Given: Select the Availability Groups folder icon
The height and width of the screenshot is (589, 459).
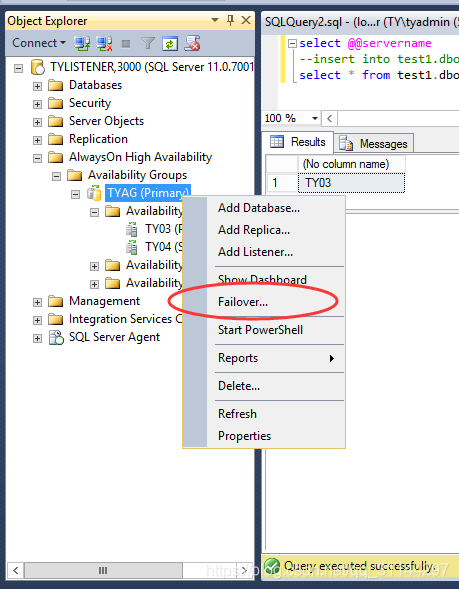Looking at the screenshot, I should pos(75,175).
